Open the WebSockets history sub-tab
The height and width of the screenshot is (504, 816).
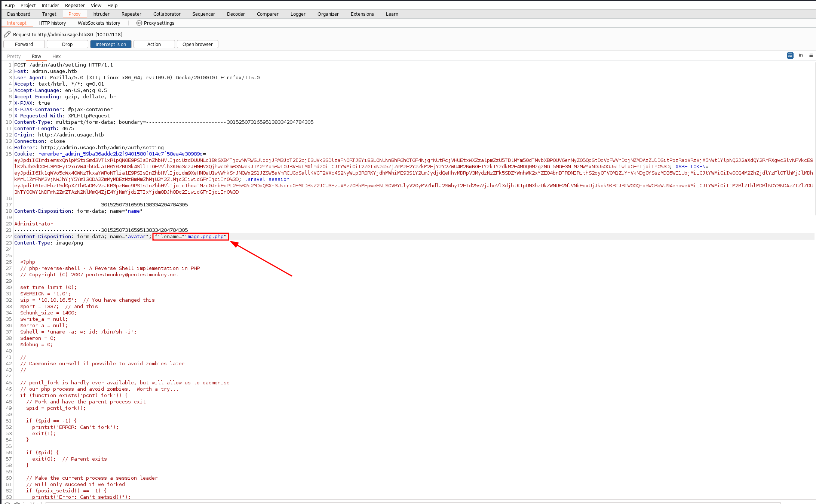point(99,23)
